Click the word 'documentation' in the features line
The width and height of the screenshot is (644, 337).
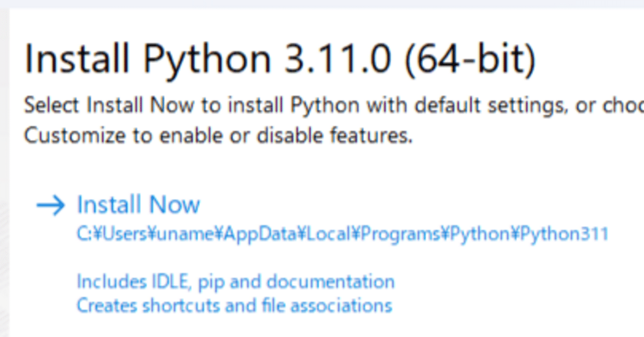tap(331, 282)
